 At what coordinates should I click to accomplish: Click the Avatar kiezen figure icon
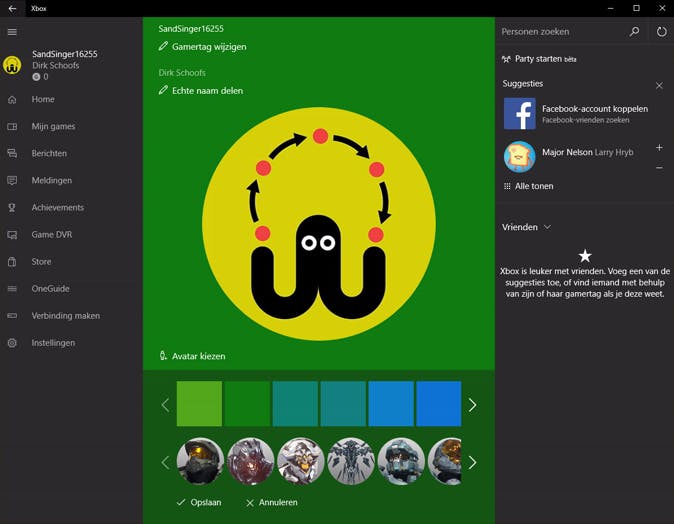163,355
